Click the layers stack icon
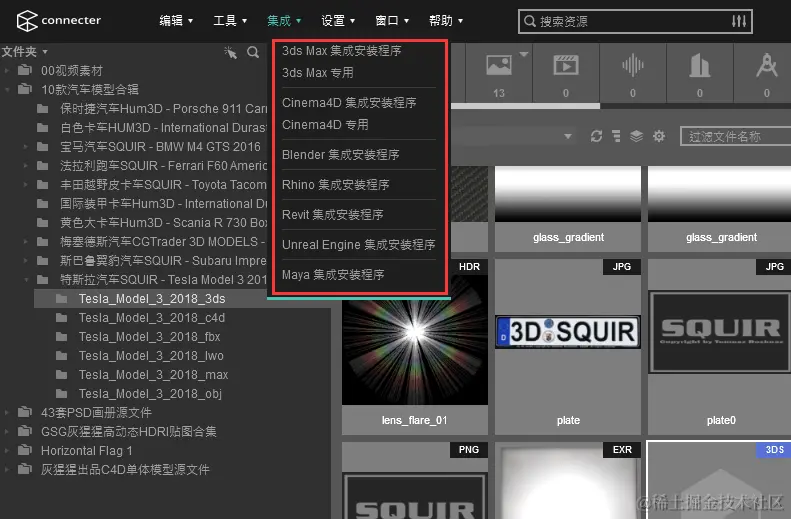The height and width of the screenshot is (519, 791). (x=637, y=136)
